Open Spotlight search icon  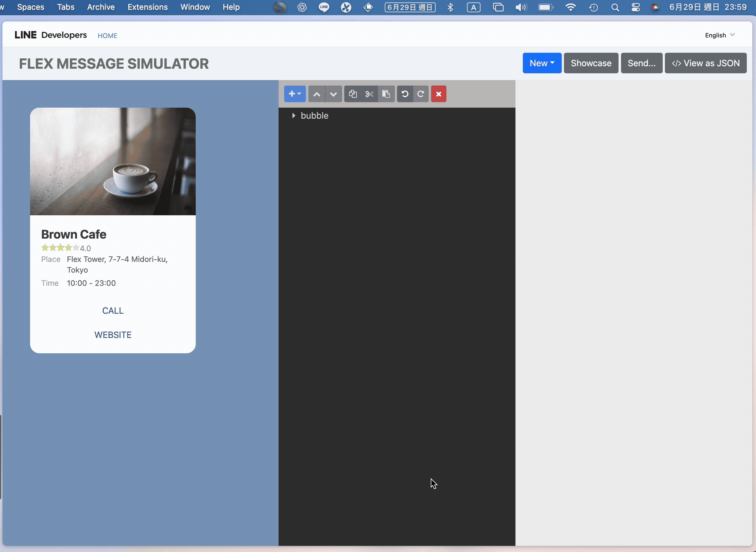coord(615,7)
